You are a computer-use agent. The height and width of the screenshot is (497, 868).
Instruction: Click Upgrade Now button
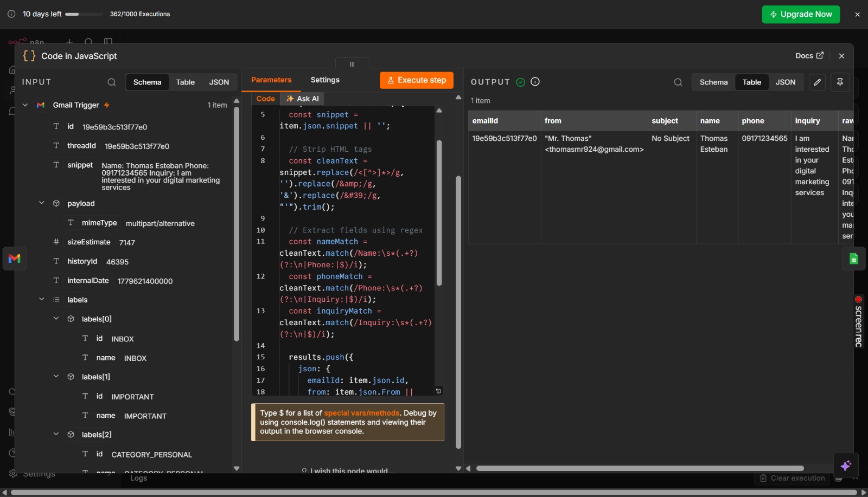click(801, 15)
